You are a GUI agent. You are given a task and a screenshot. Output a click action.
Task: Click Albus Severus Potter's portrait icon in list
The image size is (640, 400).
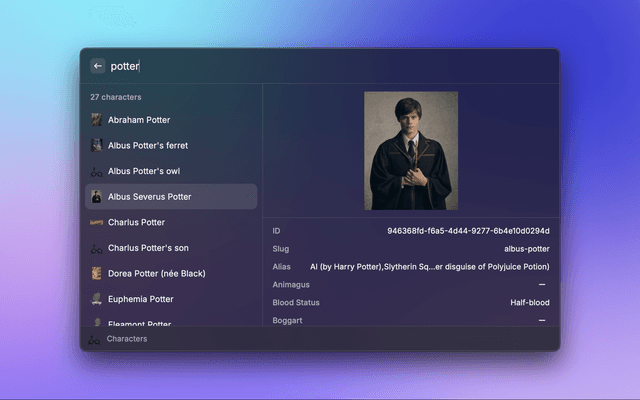pos(96,197)
